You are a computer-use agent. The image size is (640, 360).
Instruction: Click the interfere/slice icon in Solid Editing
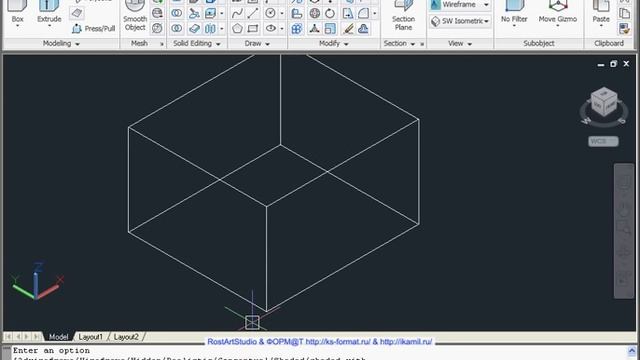[194, 13]
